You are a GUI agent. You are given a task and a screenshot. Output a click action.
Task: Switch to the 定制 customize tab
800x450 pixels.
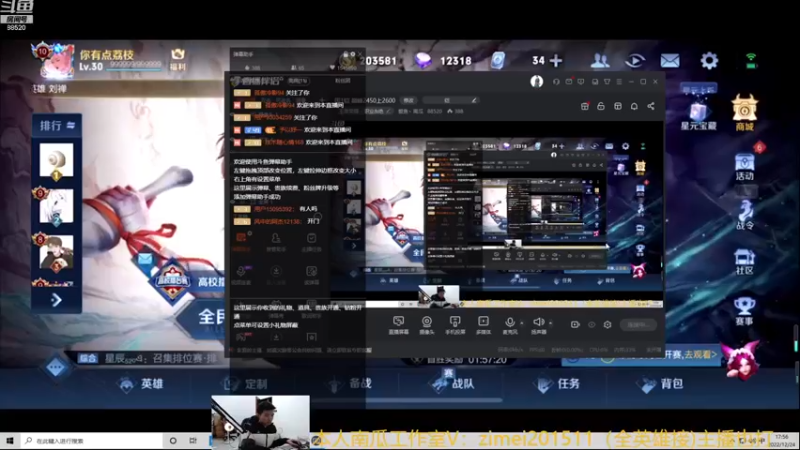click(x=245, y=383)
